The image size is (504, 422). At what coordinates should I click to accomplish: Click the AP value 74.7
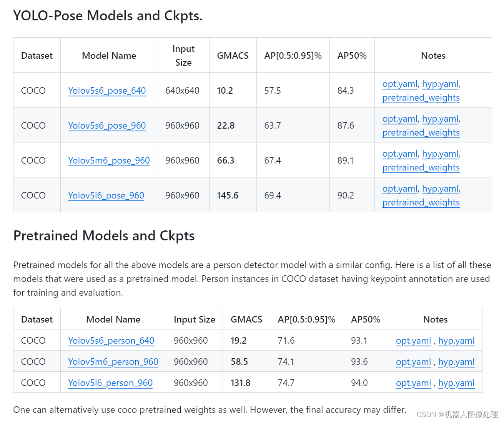pyautogui.click(x=286, y=383)
